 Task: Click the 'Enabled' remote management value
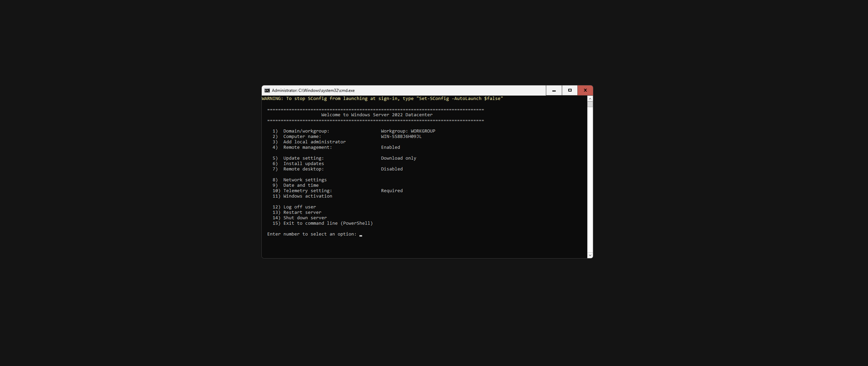point(390,147)
